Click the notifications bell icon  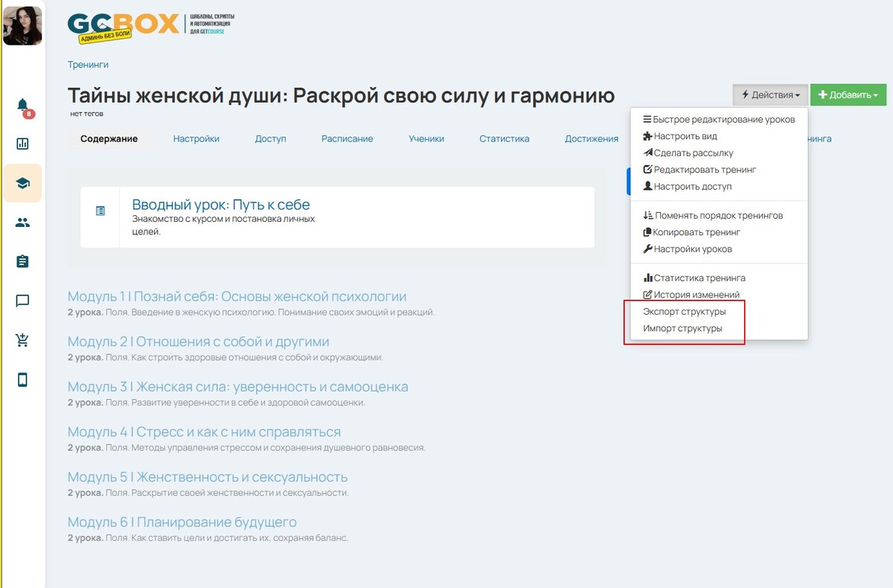[22, 105]
